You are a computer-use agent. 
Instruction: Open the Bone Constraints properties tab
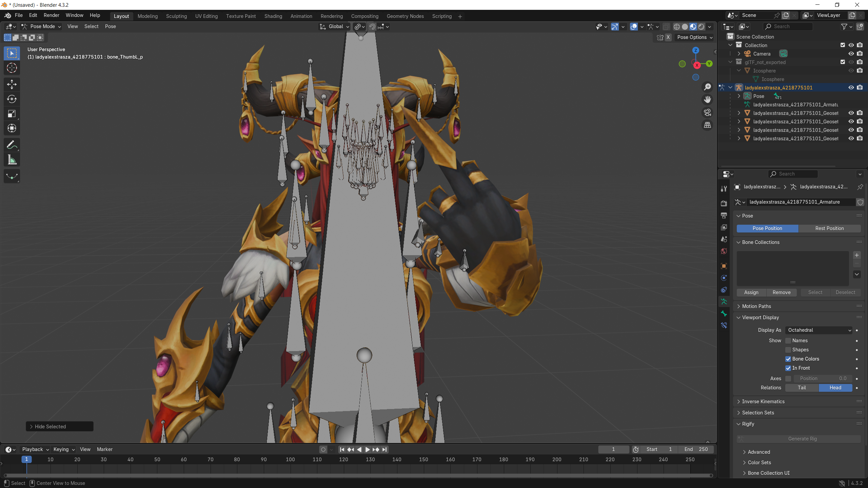pyautogui.click(x=724, y=325)
